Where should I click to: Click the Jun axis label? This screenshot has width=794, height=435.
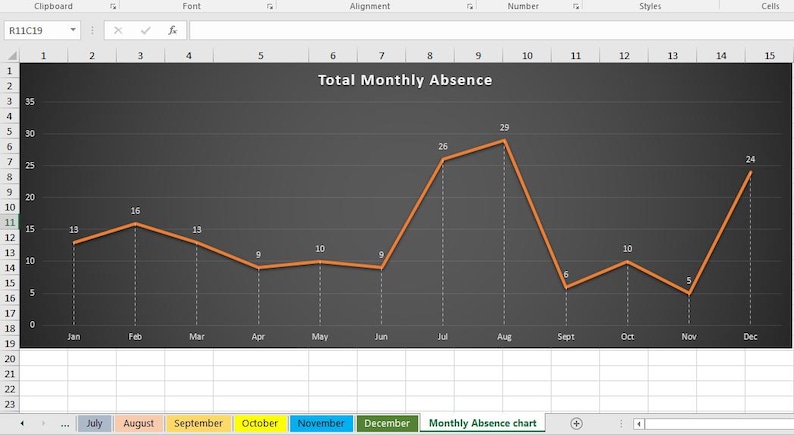click(381, 337)
